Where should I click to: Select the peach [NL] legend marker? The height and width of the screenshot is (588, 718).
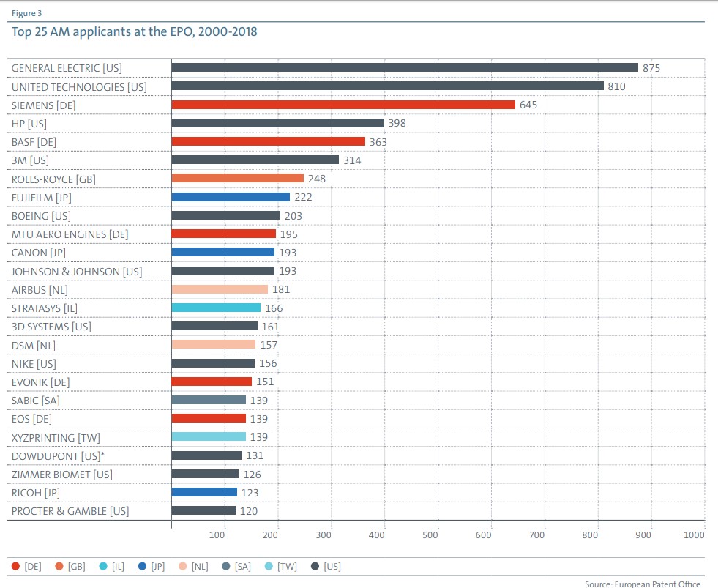183,567
